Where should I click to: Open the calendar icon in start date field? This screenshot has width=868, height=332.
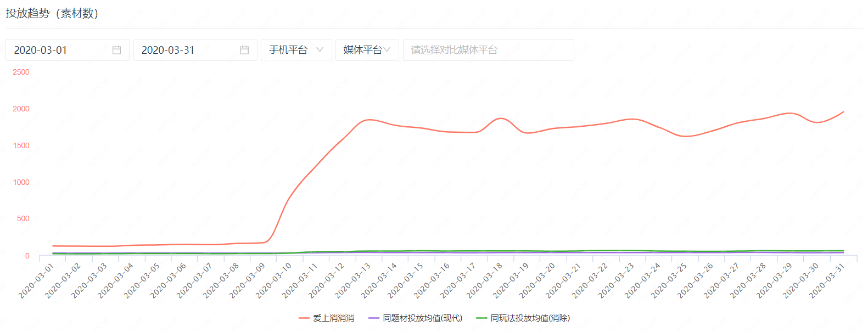(116, 50)
